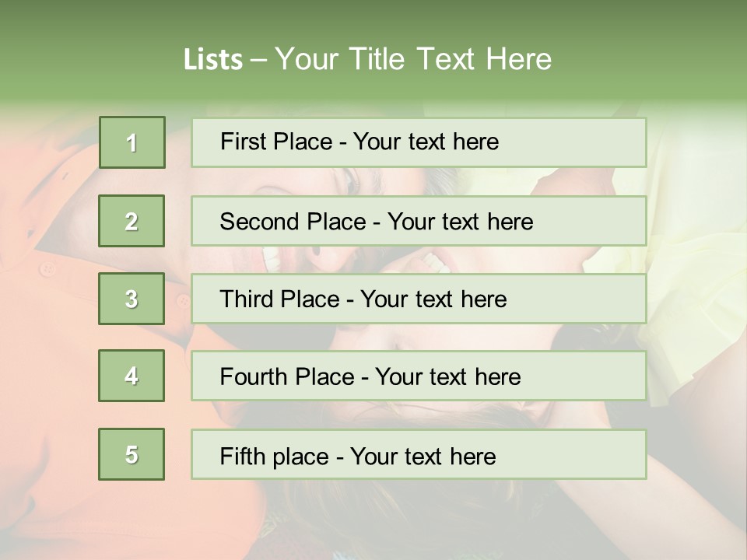Click the number 2 green box
Viewport: 747px width, 560px height.
[132, 221]
